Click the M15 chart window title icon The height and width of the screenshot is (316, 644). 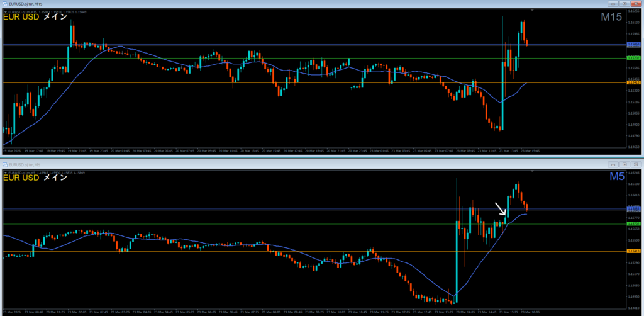[6, 4]
